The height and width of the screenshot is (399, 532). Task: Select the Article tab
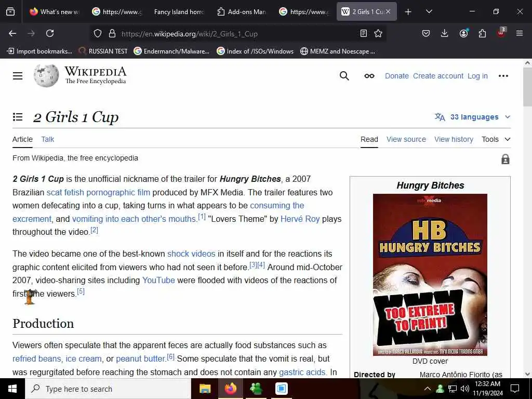click(22, 139)
